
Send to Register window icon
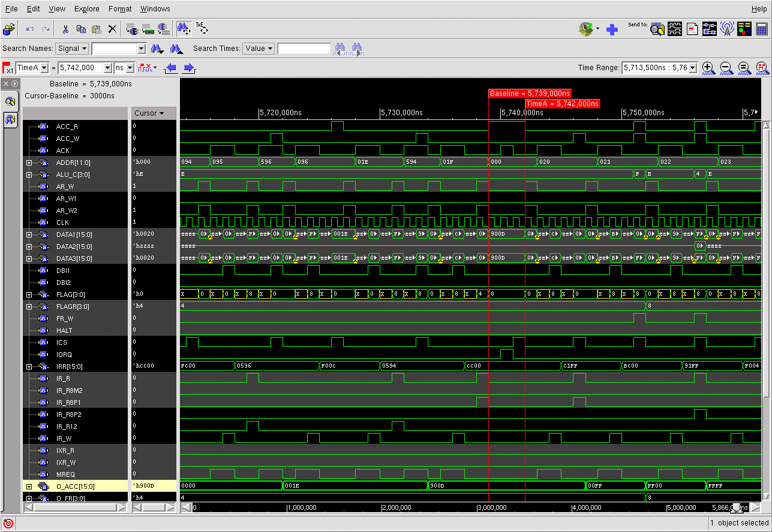tap(744, 29)
